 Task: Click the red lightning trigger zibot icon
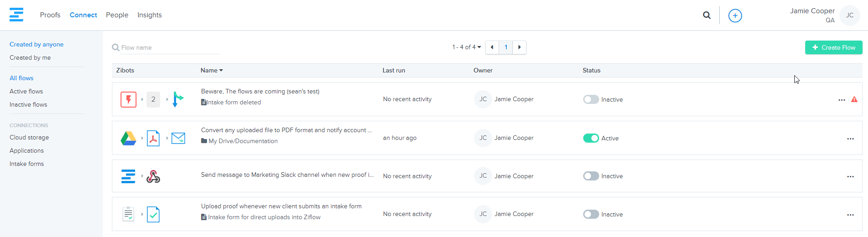pyautogui.click(x=128, y=99)
